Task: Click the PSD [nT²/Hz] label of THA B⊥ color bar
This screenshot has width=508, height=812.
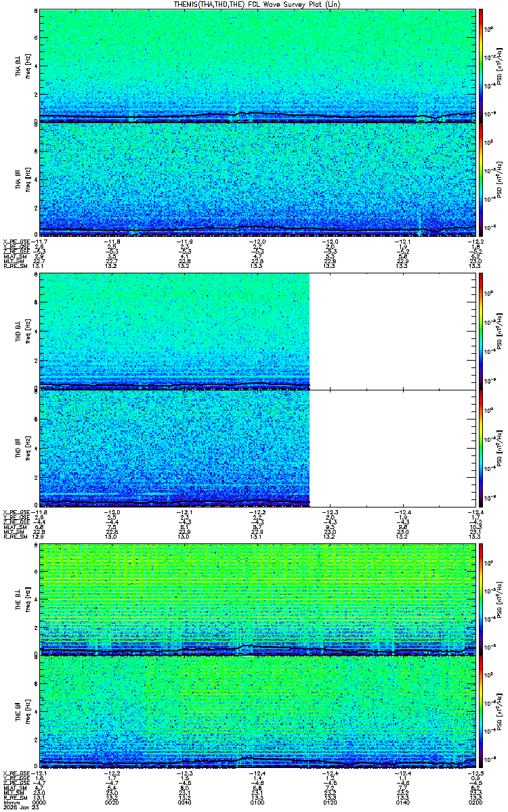Action: tap(499, 66)
